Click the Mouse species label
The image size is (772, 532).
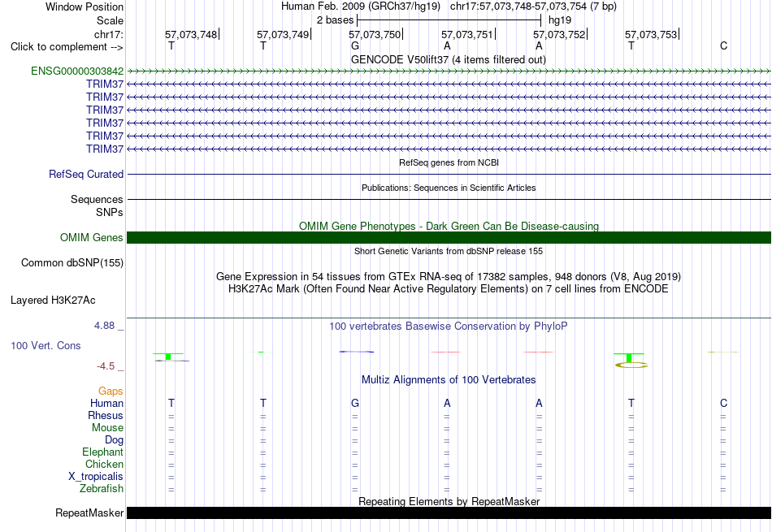107,428
